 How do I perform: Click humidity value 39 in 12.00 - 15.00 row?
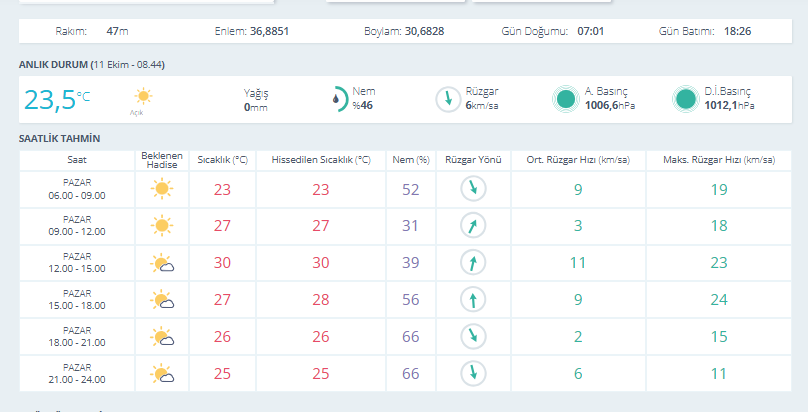point(411,263)
